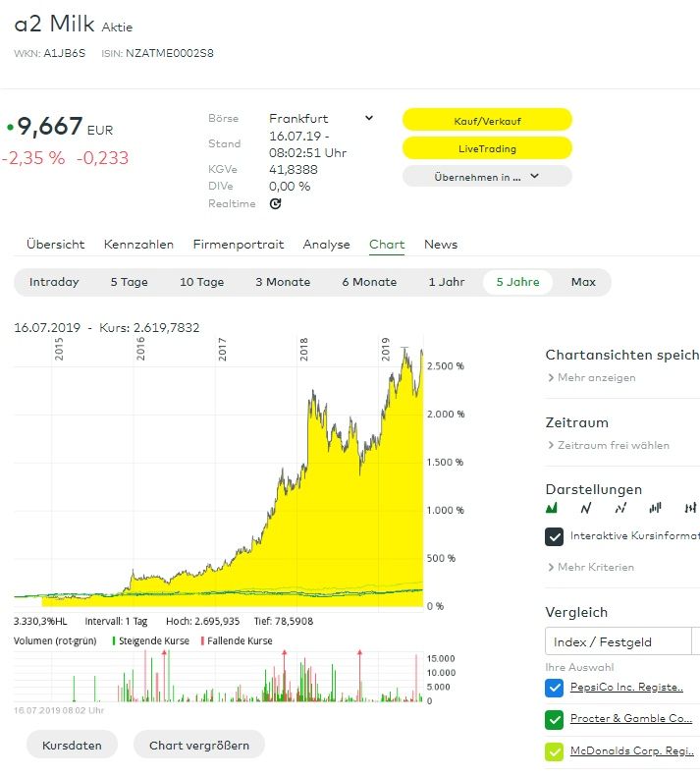Select the 1 Jahr time range
The height and width of the screenshot is (777, 700).
pos(447,282)
